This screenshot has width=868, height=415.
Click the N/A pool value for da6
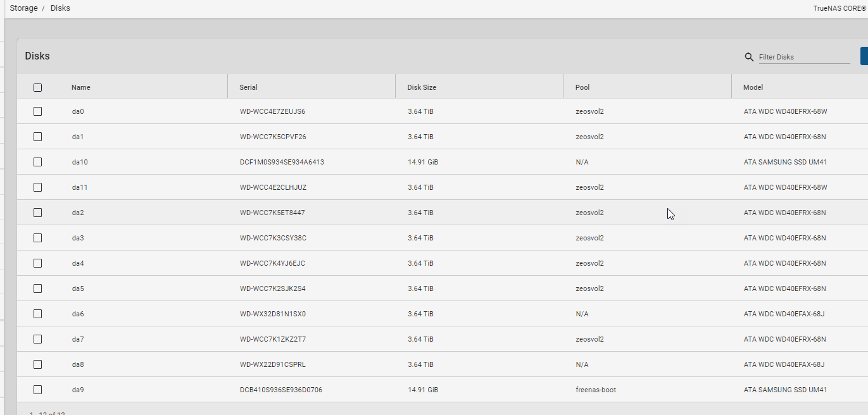[582, 314]
